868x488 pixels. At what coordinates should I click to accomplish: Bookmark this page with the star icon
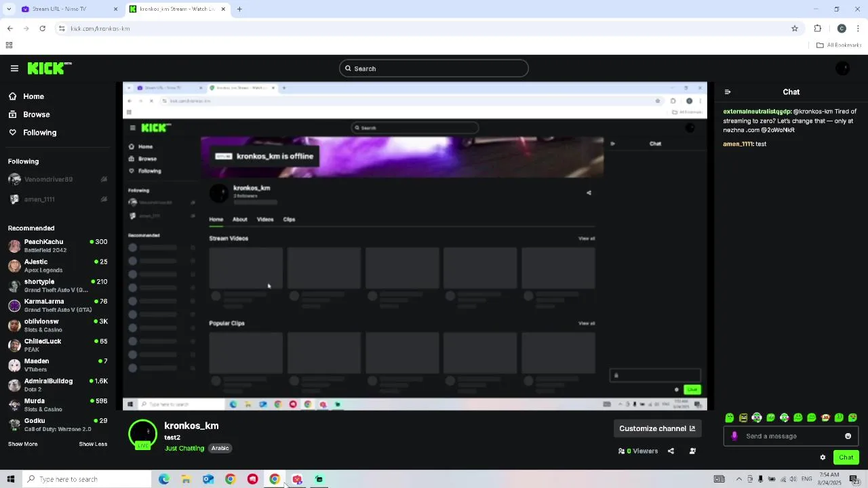[x=795, y=28]
